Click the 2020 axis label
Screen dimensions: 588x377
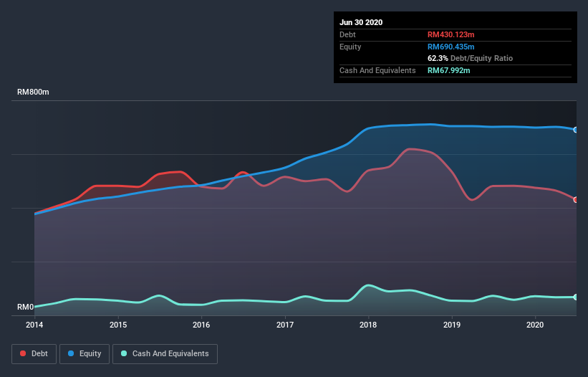click(535, 325)
